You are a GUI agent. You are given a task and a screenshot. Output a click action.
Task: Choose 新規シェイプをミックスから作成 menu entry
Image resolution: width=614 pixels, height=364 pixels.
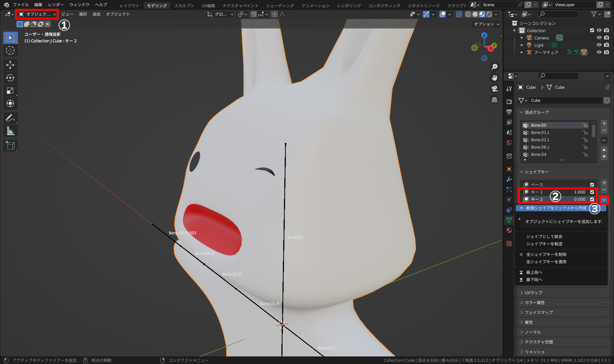pos(561,208)
